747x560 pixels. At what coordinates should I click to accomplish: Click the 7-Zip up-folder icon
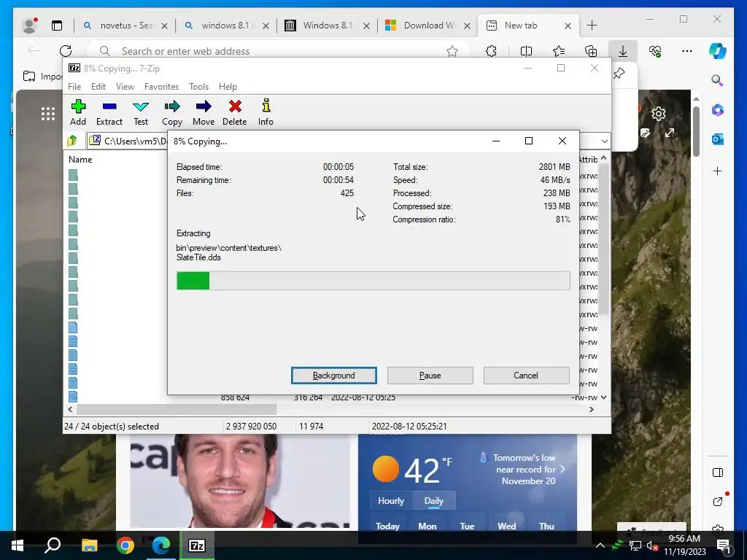pyautogui.click(x=72, y=141)
